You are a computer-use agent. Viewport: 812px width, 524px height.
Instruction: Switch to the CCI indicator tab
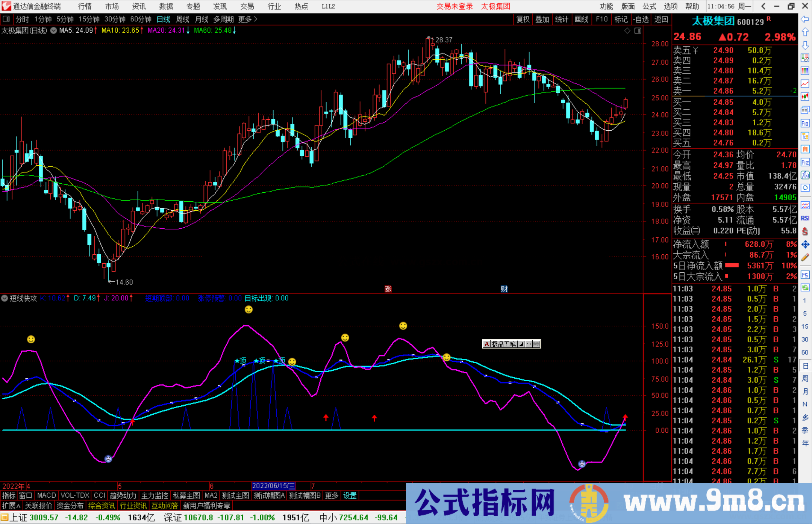pyautogui.click(x=100, y=495)
